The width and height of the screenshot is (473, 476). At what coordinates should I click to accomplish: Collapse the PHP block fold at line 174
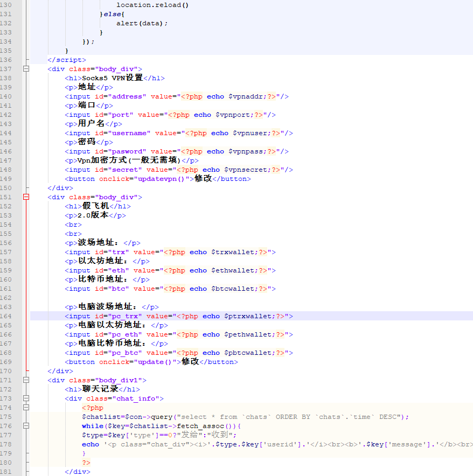(x=26, y=408)
